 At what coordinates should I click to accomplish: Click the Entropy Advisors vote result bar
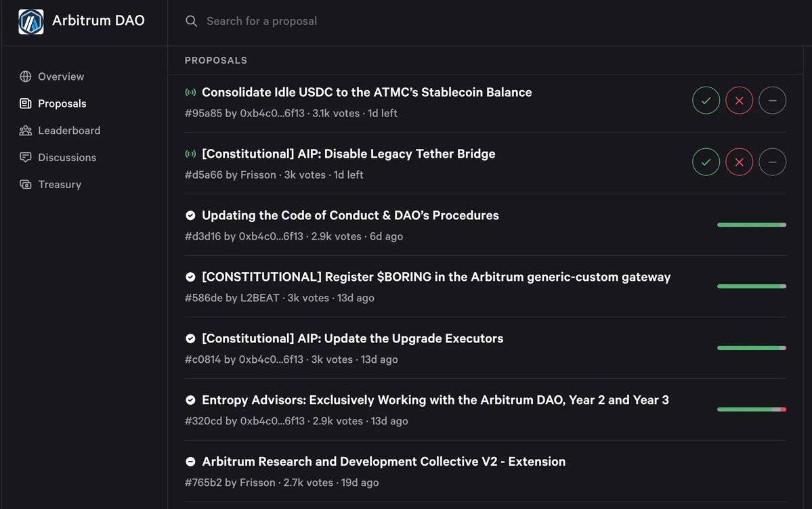point(752,410)
